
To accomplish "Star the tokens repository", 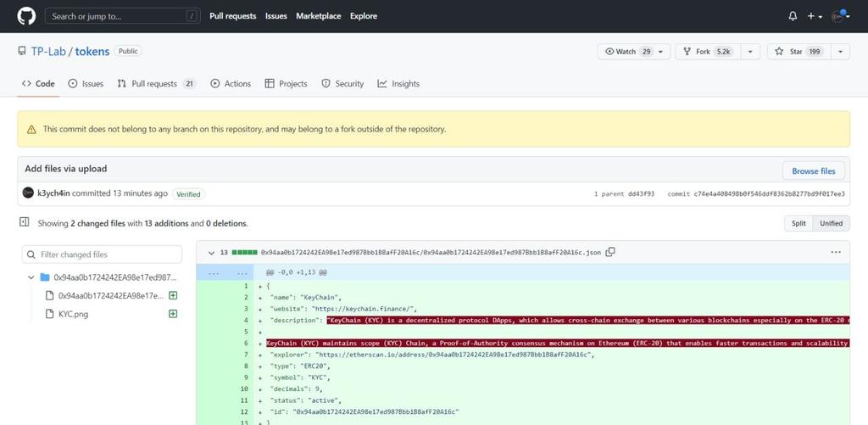I will [x=798, y=52].
